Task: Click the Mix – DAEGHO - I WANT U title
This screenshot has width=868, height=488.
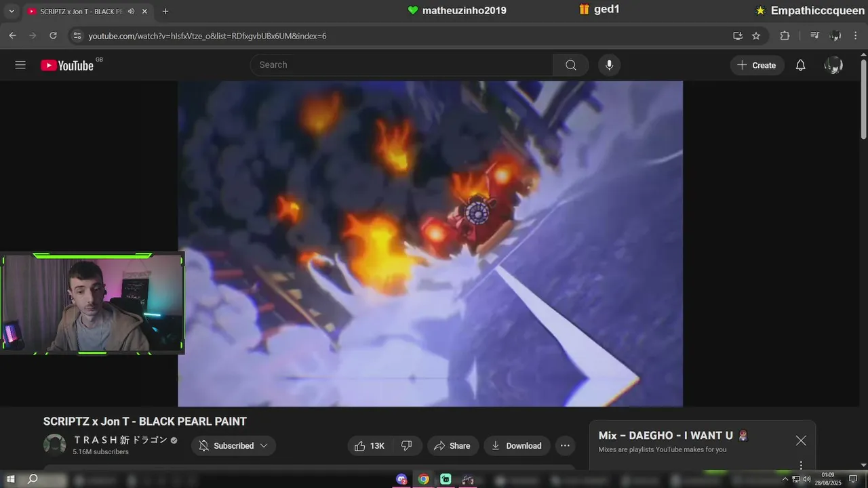Action: coord(673,436)
